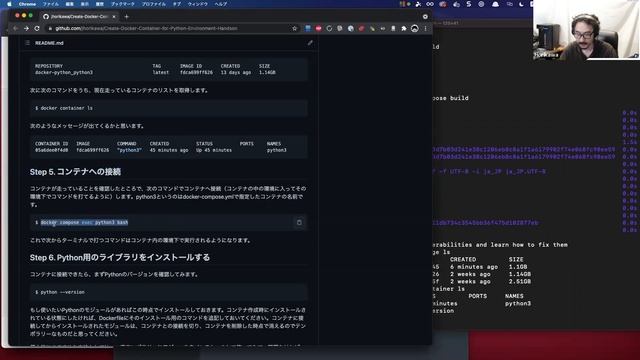The width and height of the screenshot is (640, 360).
Task: Click the globe extension icon
Action: pos(351,28)
